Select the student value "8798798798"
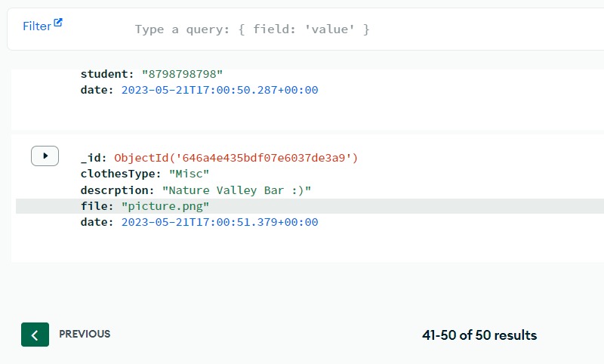The width and height of the screenshot is (604, 364). (182, 74)
